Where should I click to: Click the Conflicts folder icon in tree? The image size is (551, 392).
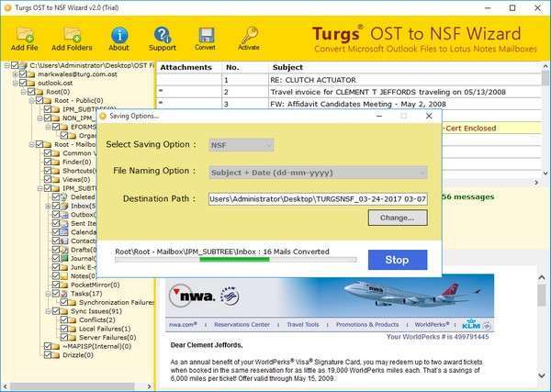71,319
